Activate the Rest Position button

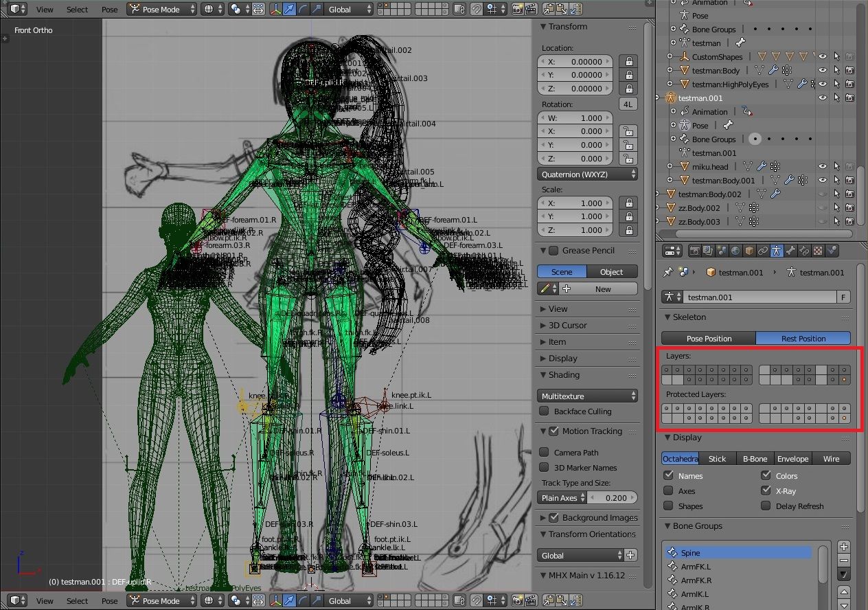coord(803,338)
